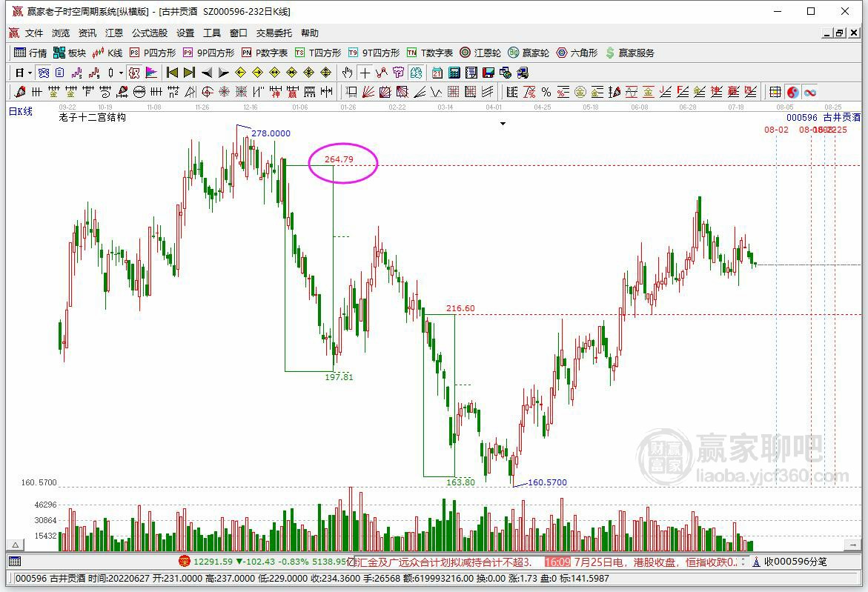Open the 9T四方形 tool

[374, 53]
